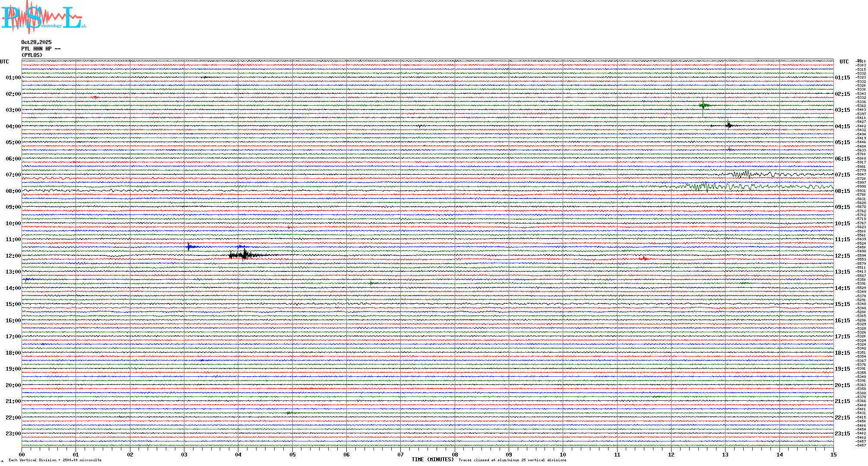Viewport: 868px width, 466px height.
Task: Click minute 08 on bottom axis
Action: click(x=455, y=454)
